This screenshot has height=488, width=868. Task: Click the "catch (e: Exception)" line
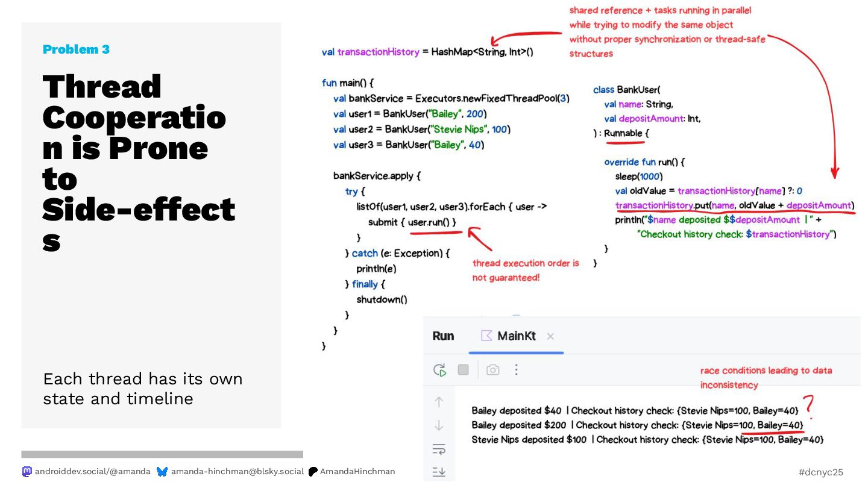tap(397, 254)
